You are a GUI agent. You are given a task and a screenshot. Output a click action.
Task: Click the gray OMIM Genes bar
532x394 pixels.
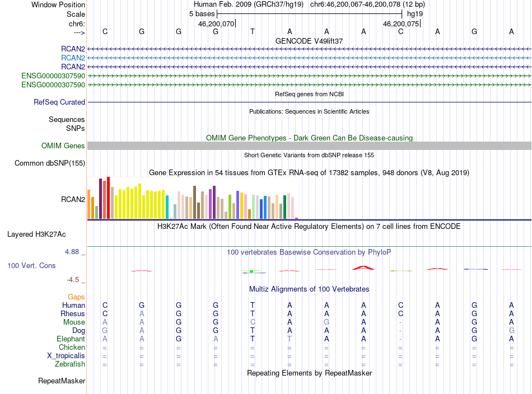coord(309,146)
